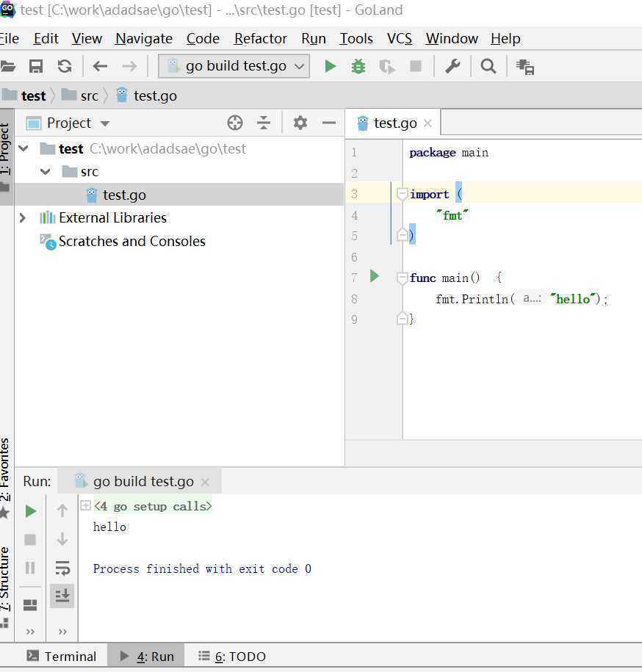Open the Navigate menu
The width and height of the screenshot is (642, 672).
144,39
